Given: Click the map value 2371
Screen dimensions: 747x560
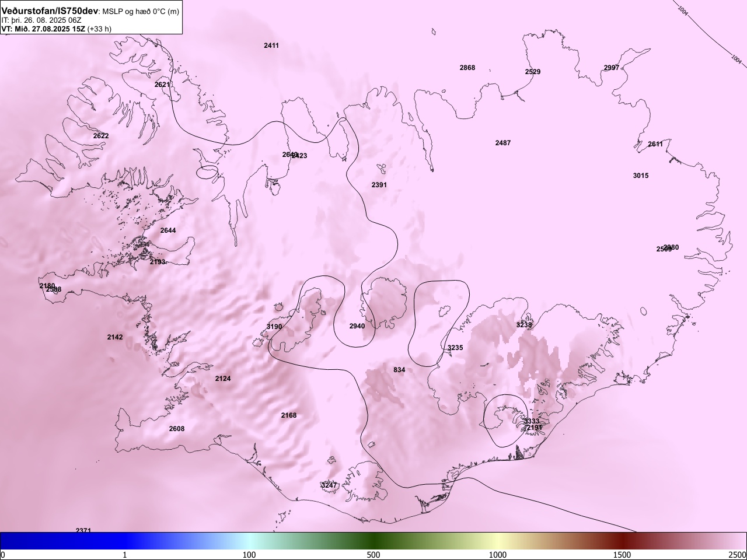Looking at the screenshot, I should click(x=83, y=530).
